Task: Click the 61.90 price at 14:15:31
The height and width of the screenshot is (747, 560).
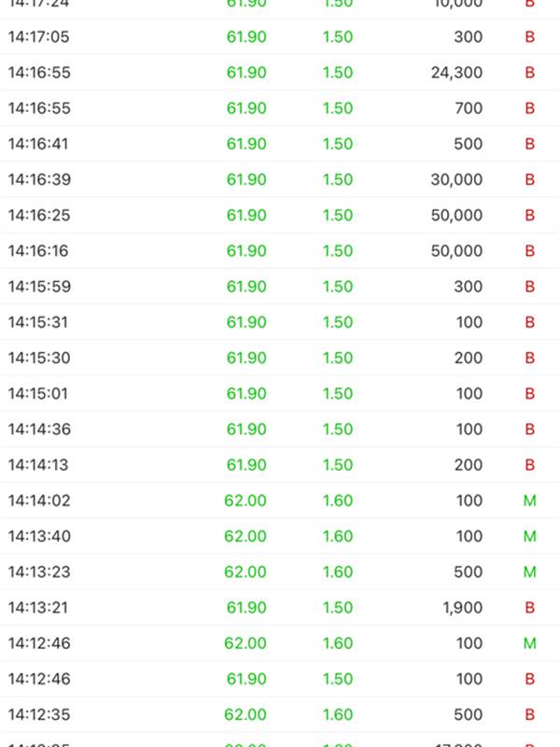Action: (x=246, y=322)
